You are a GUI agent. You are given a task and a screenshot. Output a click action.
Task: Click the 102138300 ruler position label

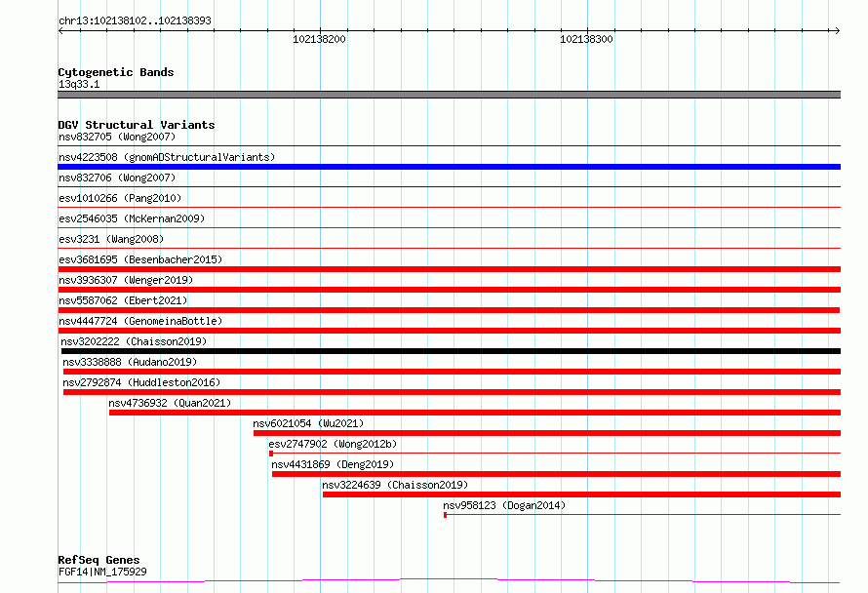pos(586,39)
